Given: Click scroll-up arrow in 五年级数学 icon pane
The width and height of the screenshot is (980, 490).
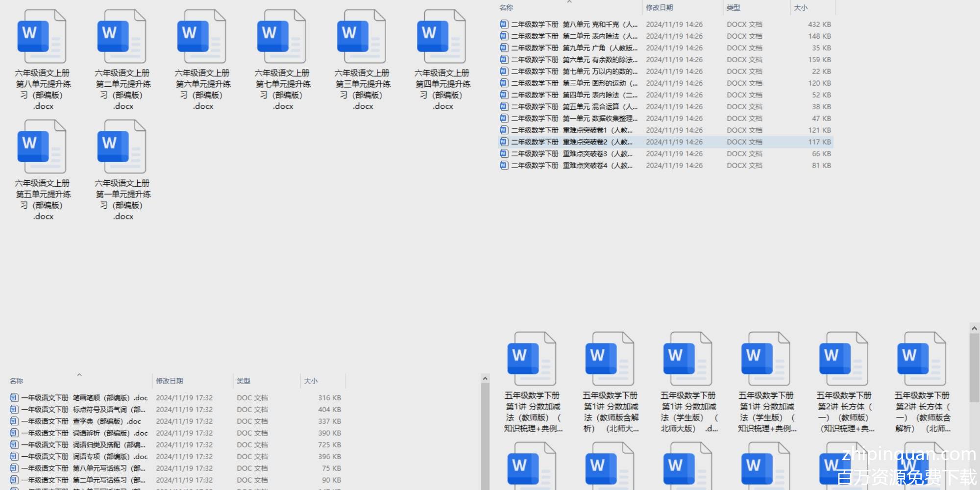Looking at the screenshot, I should [974, 328].
